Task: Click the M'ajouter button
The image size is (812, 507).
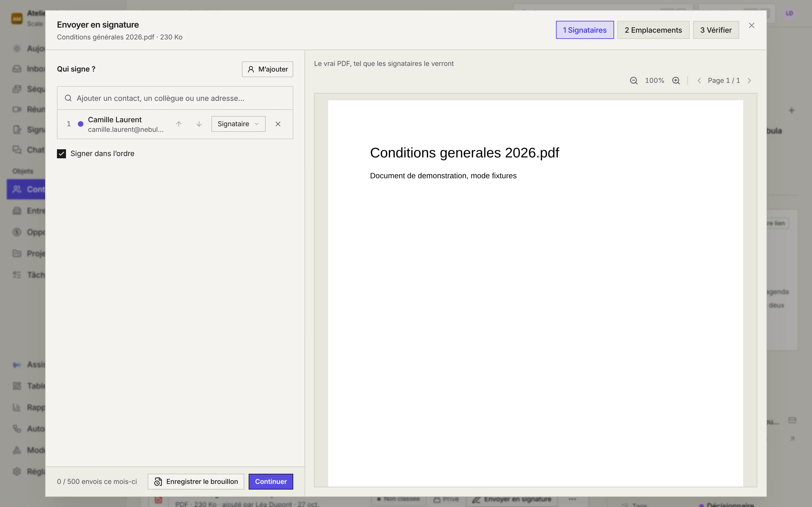Action: pyautogui.click(x=267, y=69)
